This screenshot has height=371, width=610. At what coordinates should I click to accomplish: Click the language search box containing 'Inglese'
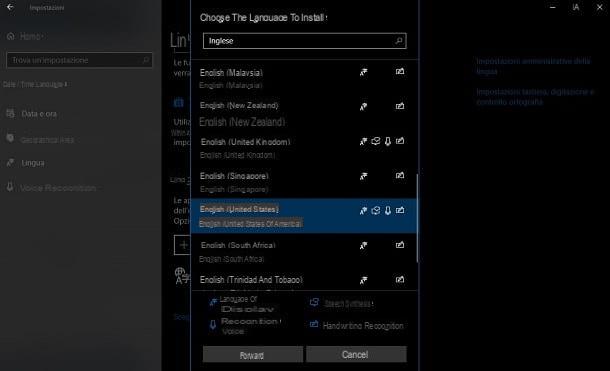[x=305, y=41]
